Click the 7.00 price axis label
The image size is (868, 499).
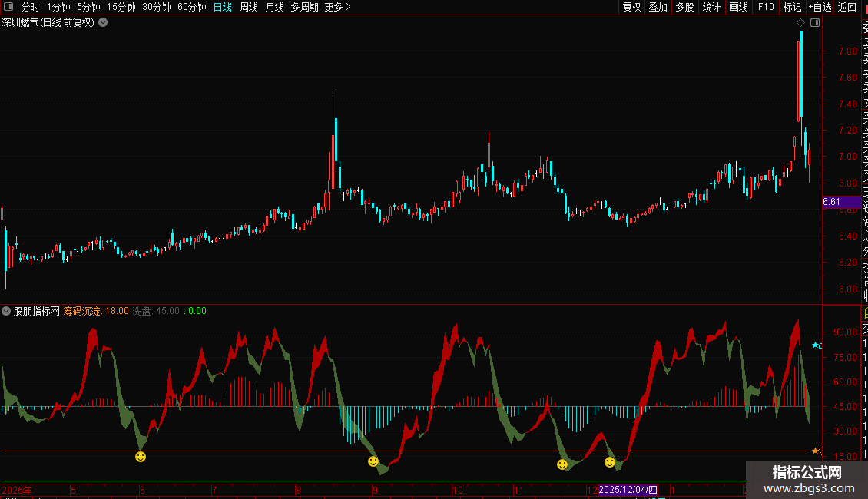tap(847, 157)
